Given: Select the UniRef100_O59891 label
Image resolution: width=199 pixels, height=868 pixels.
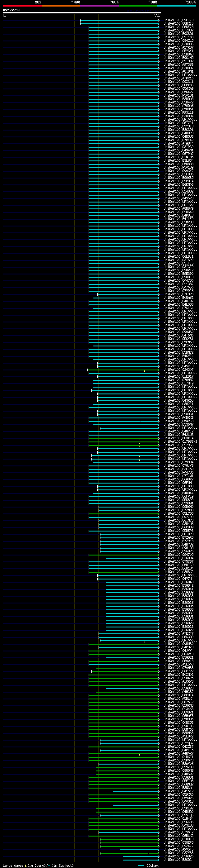Looking at the screenshot, I should pyautogui.click(x=178, y=503).
